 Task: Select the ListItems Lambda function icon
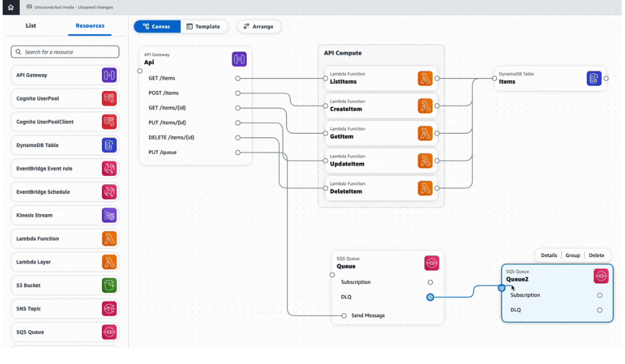425,79
